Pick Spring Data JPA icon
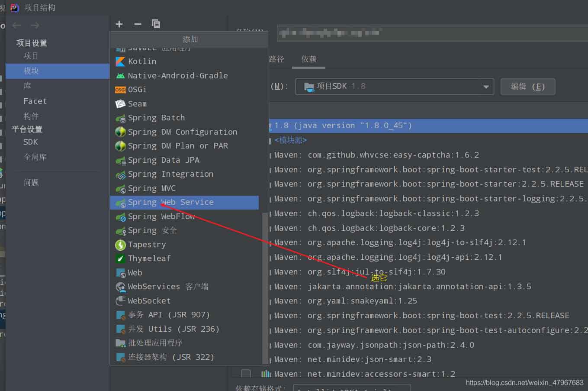588x391 pixels. coord(120,160)
